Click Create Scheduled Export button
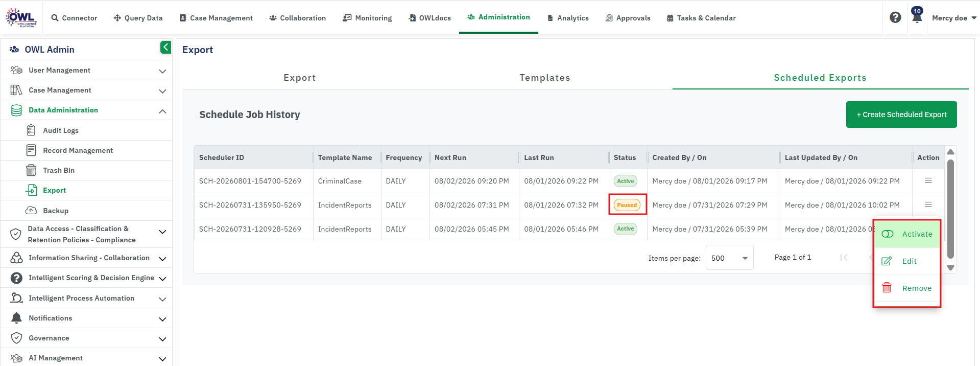Viewport: 980px width, 366px height. pos(901,115)
